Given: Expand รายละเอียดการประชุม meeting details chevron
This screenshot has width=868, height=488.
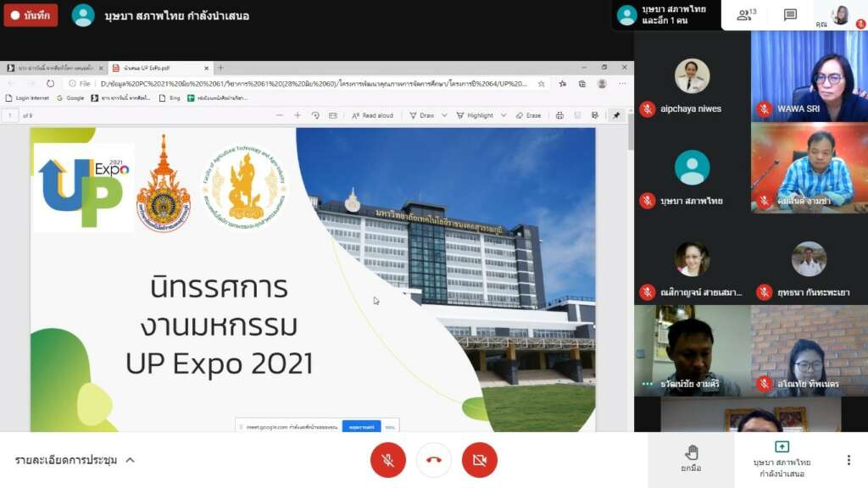Looking at the screenshot, I should [x=130, y=460].
